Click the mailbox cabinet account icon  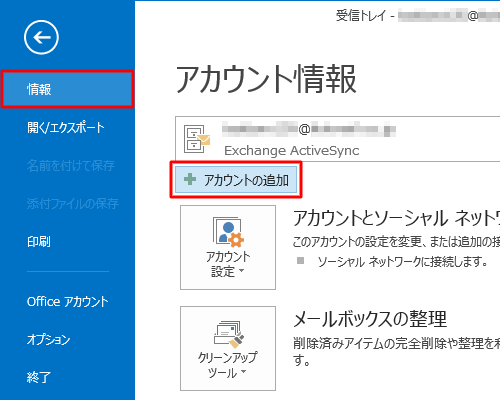click(197, 139)
